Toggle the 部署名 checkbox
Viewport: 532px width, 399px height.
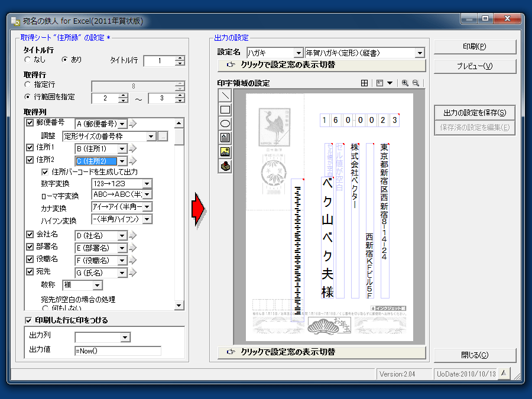coord(30,246)
